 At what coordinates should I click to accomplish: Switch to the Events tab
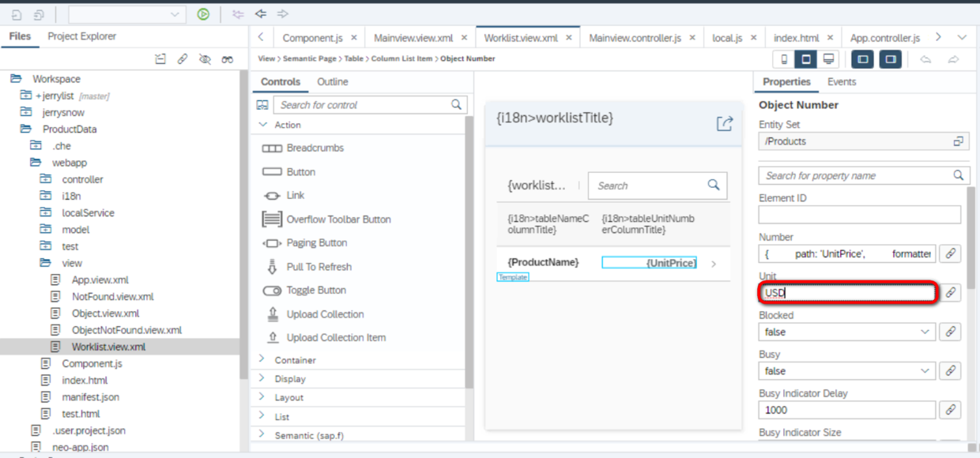pos(842,81)
